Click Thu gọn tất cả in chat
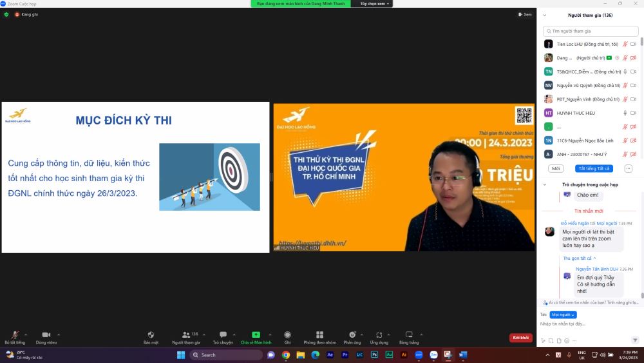Image resolution: width=644 pixels, height=363 pixels. click(579, 258)
